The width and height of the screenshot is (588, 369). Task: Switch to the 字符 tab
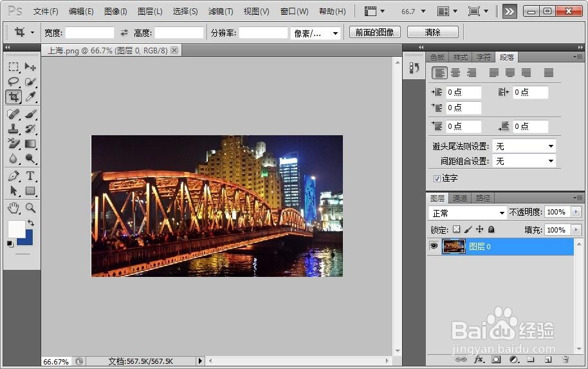[x=483, y=57]
